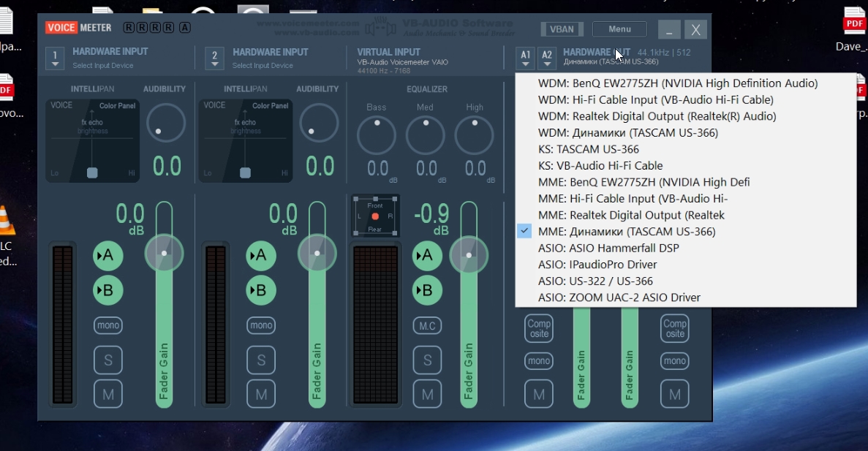Image resolution: width=868 pixels, height=451 pixels.
Task: Enable mono under the right Composite button
Action: pos(675,361)
